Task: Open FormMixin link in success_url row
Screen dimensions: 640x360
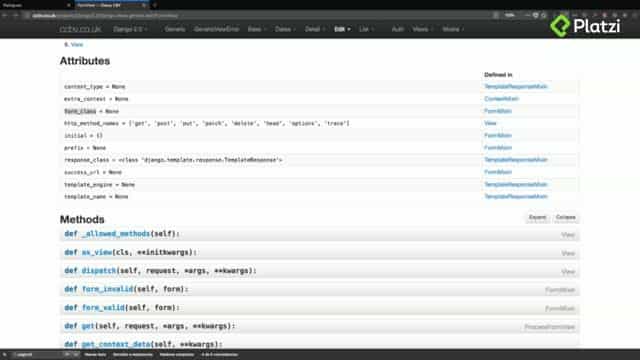Action: [498, 172]
